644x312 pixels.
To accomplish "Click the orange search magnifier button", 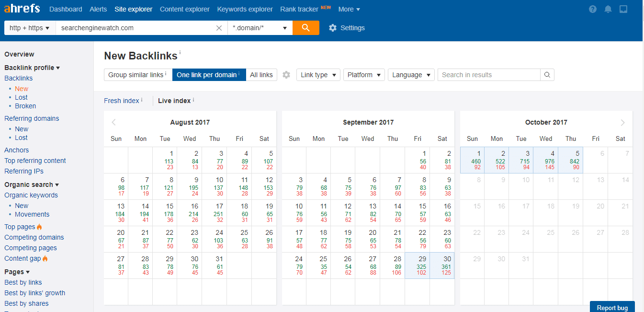I will point(305,28).
